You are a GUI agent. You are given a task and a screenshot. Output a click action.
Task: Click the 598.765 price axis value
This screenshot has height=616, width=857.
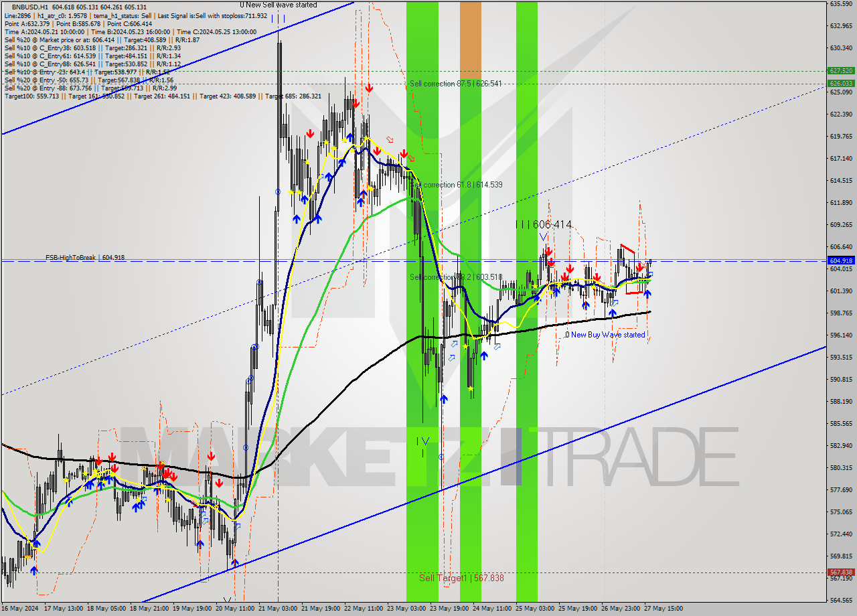(840, 313)
